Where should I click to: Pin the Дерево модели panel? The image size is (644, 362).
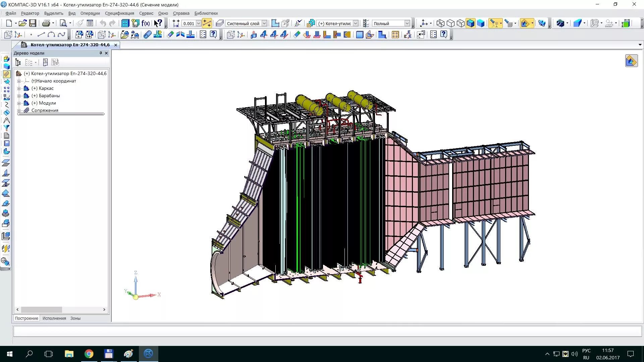[x=101, y=53]
